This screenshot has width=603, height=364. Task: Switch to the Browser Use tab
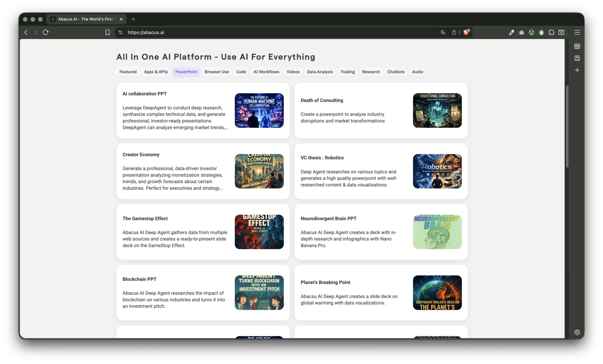[217, 72]
